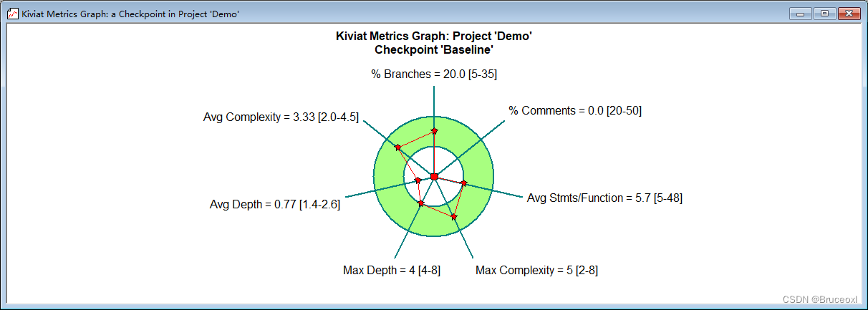Select the 'Avg Complexity = 3.33 [2.0-4.5]' label
Image resolution: width=868 pixels, height=310 pixels.
(x=281, y=117)
